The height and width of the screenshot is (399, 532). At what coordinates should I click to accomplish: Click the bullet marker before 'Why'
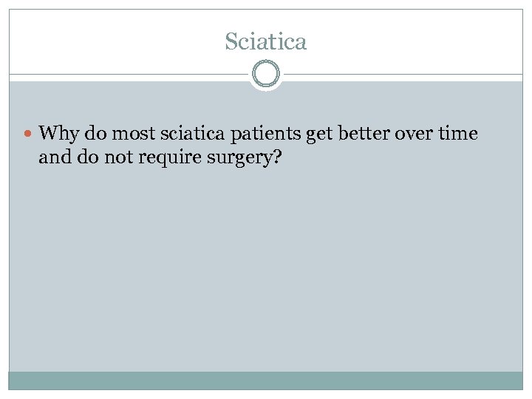29,134
